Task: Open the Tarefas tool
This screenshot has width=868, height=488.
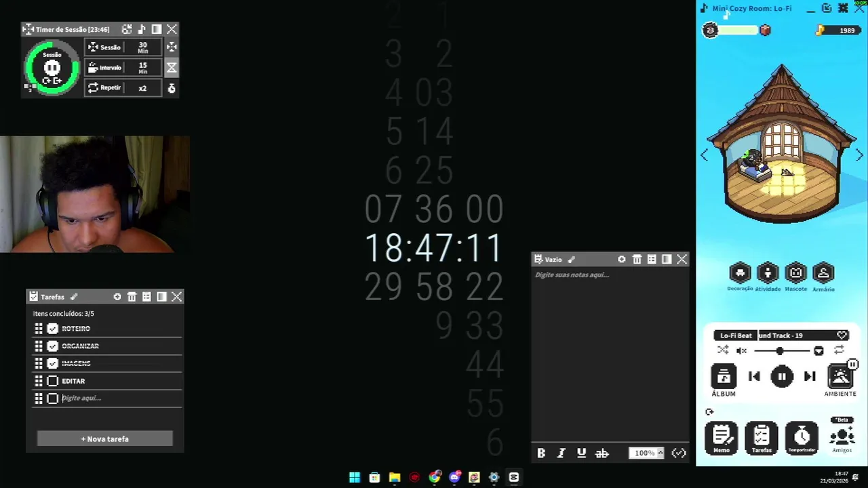Action: [762, 438]
